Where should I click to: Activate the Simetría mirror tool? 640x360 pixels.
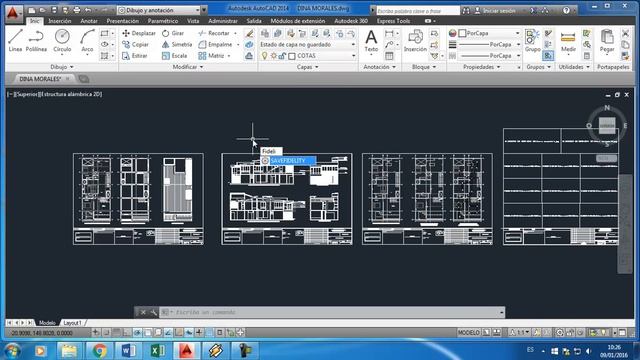[x=177, y=44]
